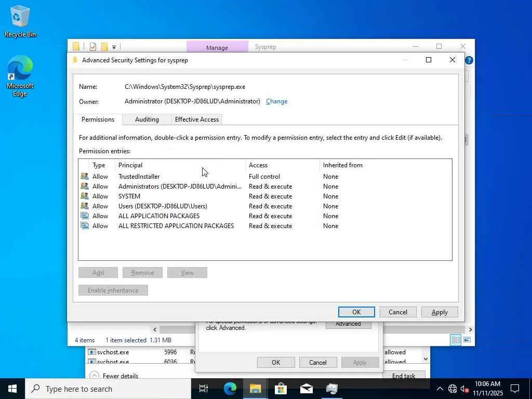The image size is (532, 399).
Task: Launch Microsoft Edge from the desktop shortcut
Action: [20, 76]
